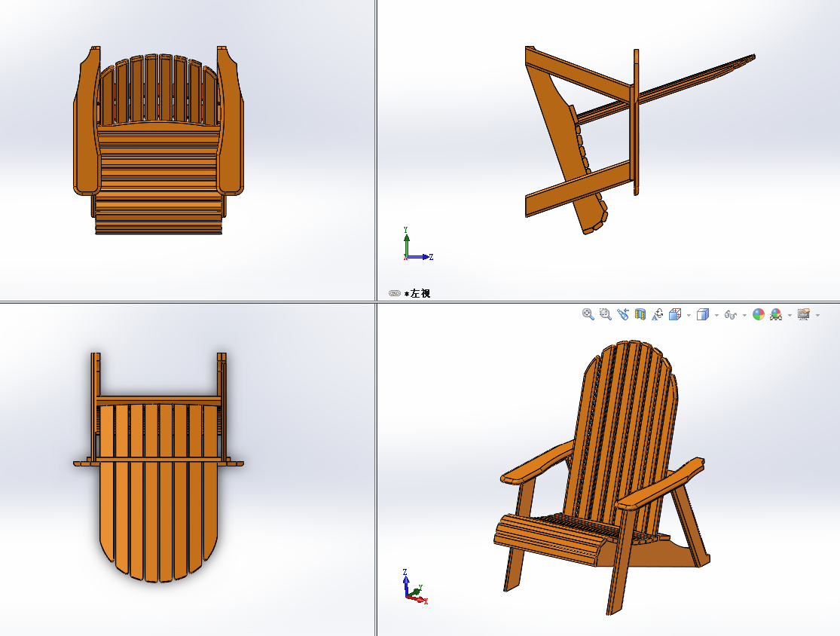Expand the View Settings dropdown arrow
This screenshot has width=840, height=636.
(x=817, y=315)
